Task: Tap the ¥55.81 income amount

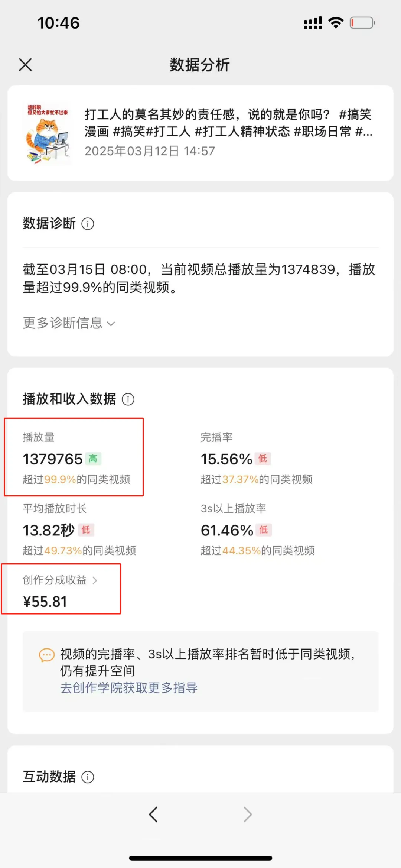Action: pos(45,602)
